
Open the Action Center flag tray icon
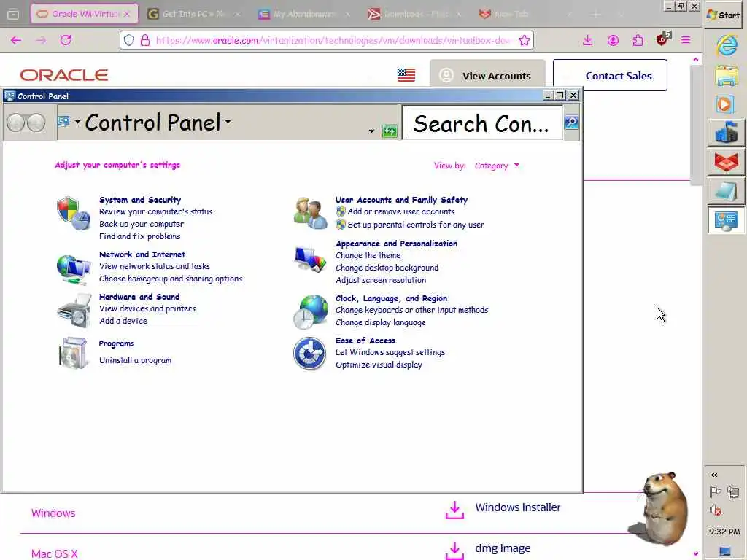pyautogui.click(x=715, y=491)
